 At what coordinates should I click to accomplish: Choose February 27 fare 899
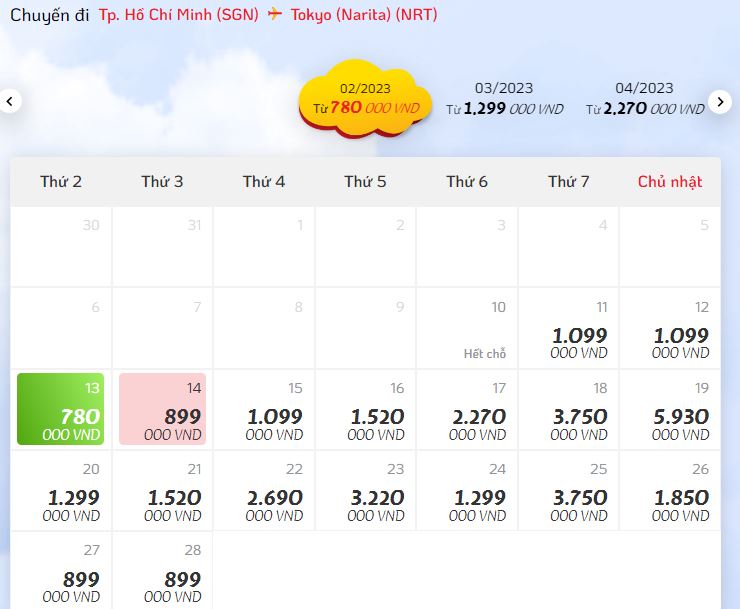pyautogui.click(x=61, y=571)
